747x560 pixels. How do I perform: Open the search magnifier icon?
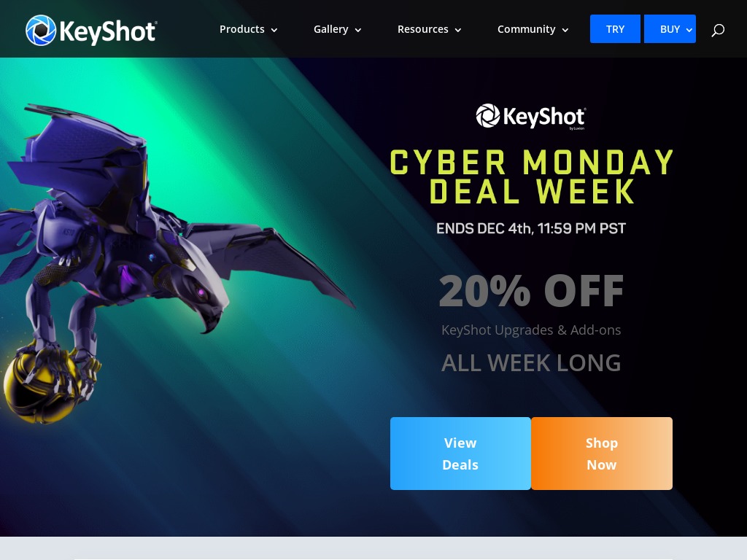coord(718,30)
